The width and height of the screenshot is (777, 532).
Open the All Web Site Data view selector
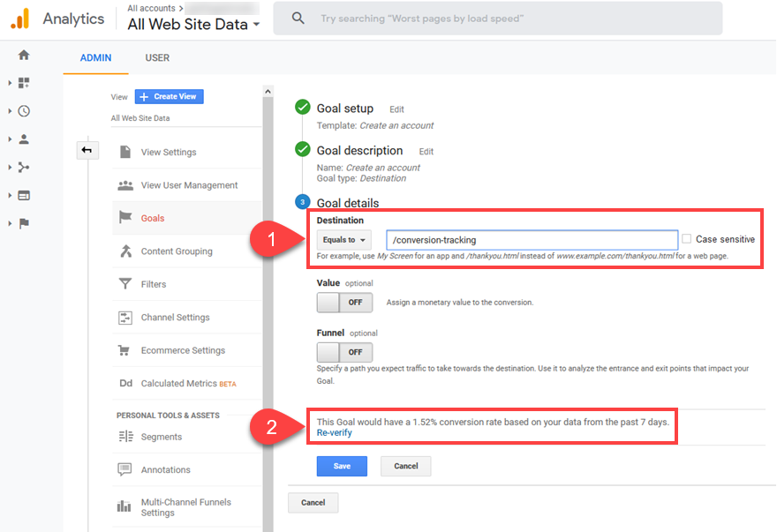193,25
